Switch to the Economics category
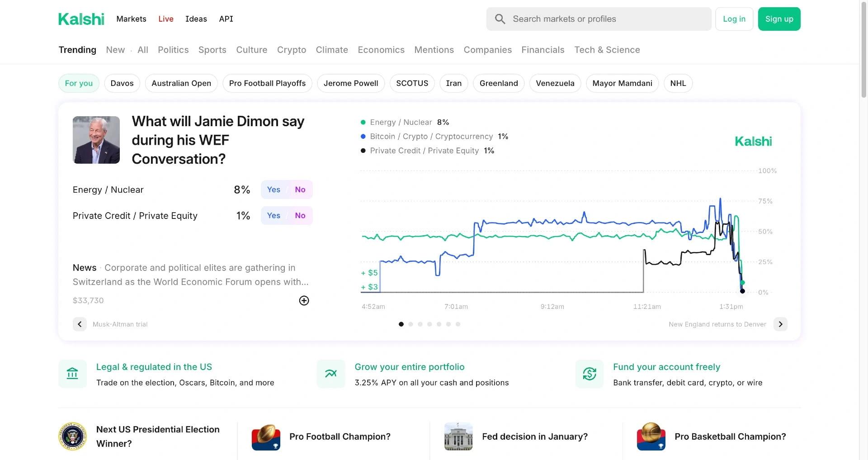 [381, 50]
